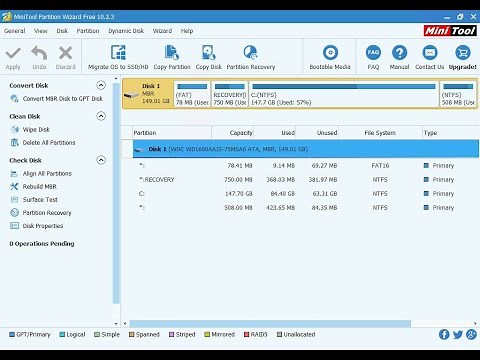Sort by Capacity column header

click(x=233, y=133)
